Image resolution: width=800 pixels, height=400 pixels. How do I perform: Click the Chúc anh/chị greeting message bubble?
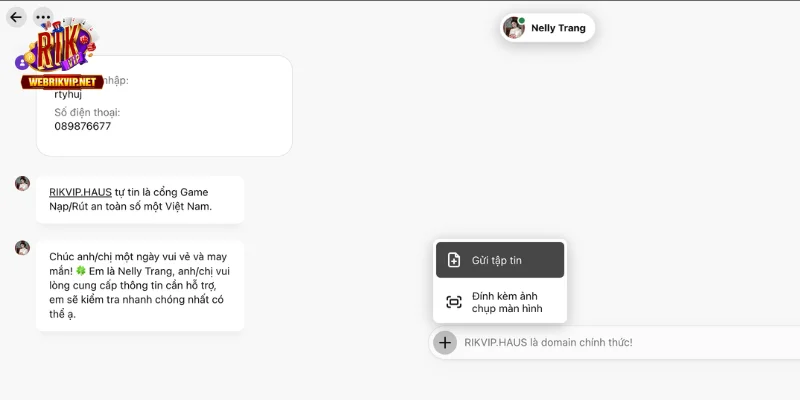click(140, 286)
